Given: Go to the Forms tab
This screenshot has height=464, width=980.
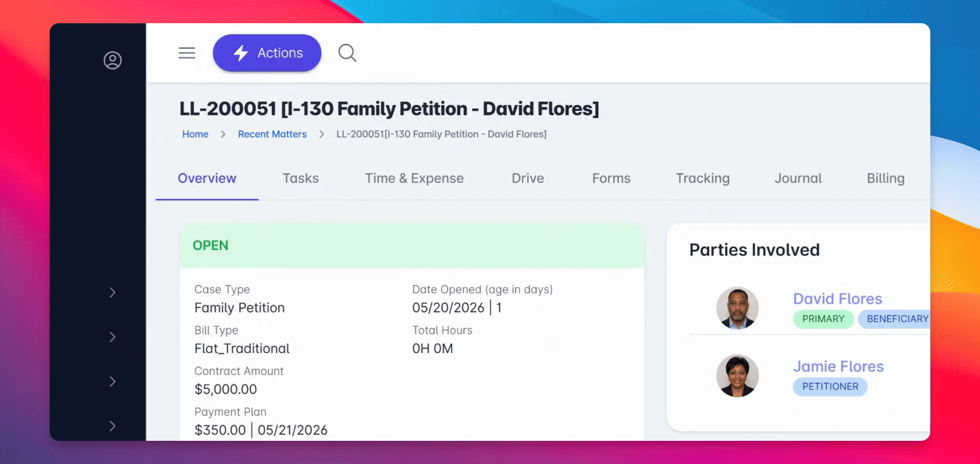Looking at the screenshot, I should tap(611, 179).
